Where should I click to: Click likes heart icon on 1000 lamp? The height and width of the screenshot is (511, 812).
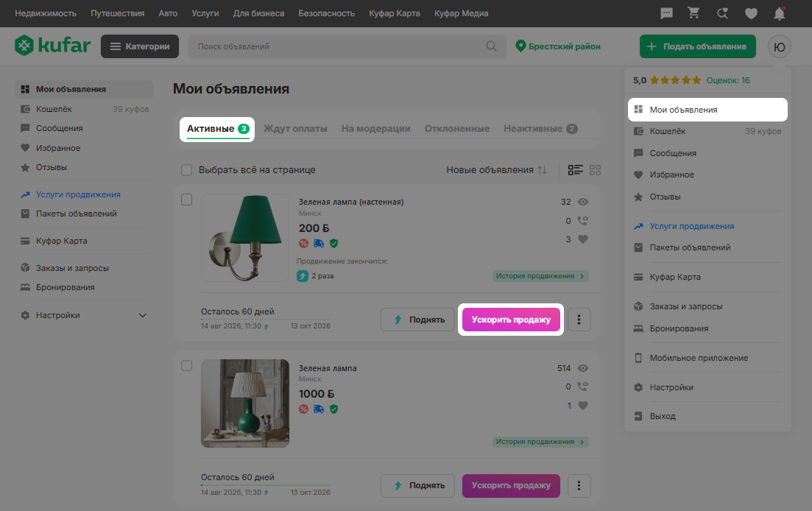coord(583,406)
